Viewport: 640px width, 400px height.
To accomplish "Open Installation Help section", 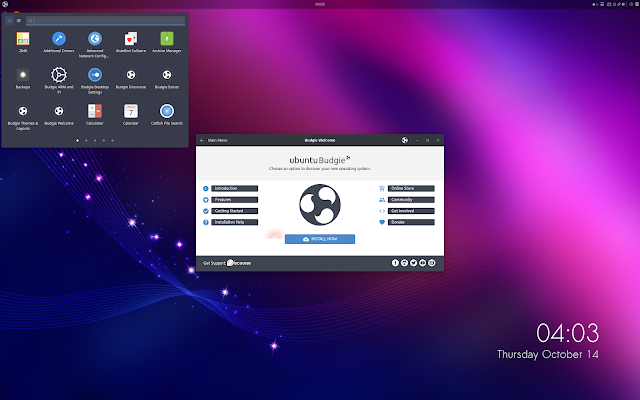I will (x=234, y=222).
